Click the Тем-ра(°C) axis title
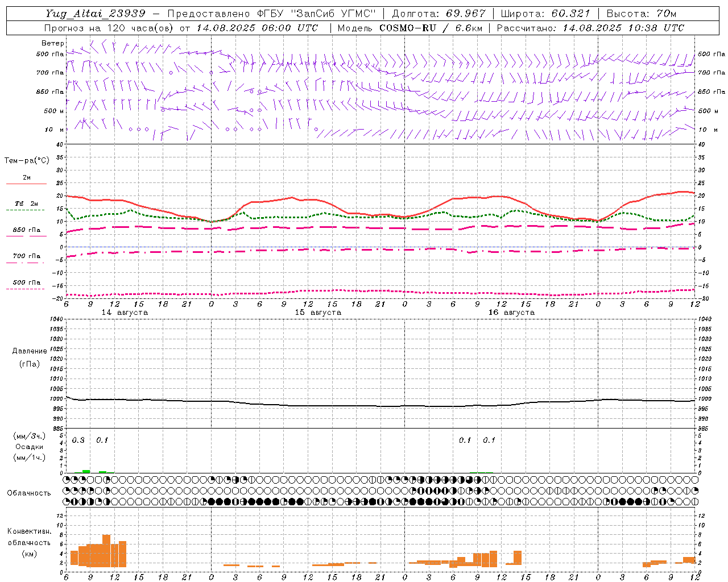This screenshot has height=582, width=728. (27, 161)
